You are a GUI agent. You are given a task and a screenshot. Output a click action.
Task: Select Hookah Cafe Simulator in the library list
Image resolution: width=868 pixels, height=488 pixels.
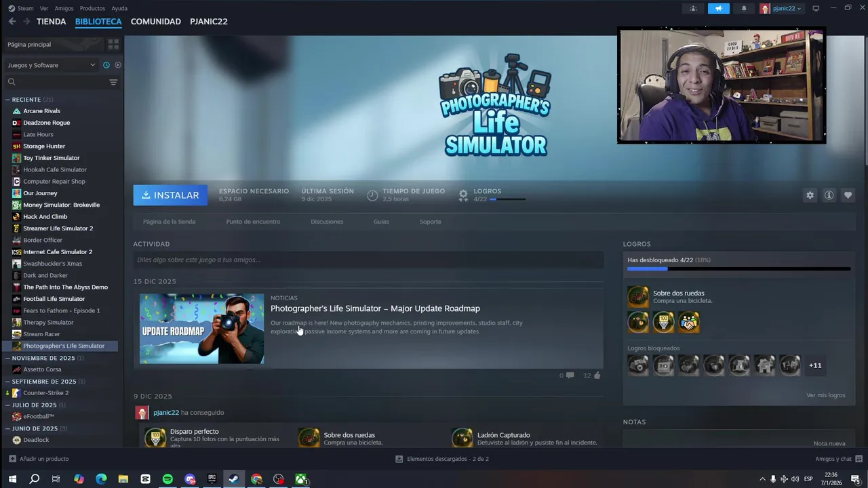[54, 169]
